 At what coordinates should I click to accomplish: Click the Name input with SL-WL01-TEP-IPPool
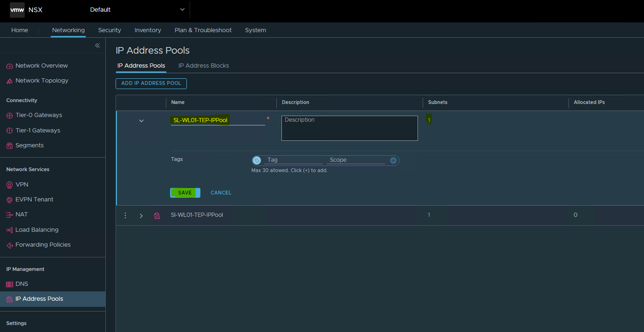[x=218, y=120]
